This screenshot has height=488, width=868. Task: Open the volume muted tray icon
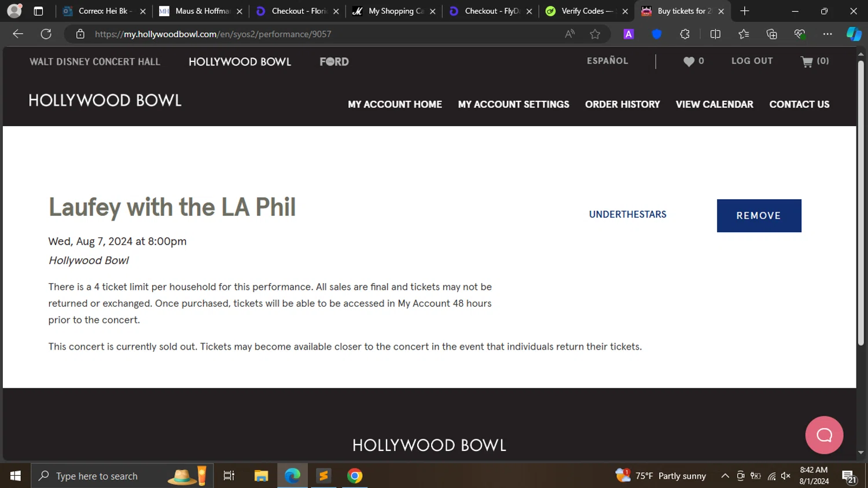(785, 476)
